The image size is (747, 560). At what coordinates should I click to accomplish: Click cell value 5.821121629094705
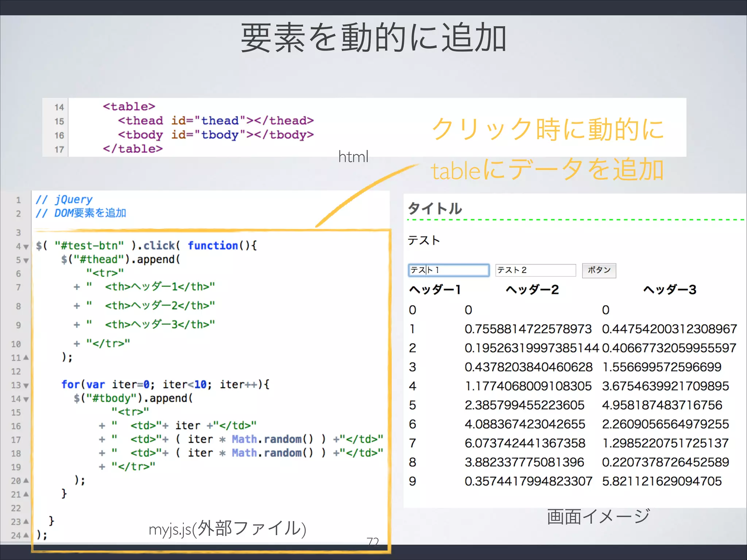(662, 481)
